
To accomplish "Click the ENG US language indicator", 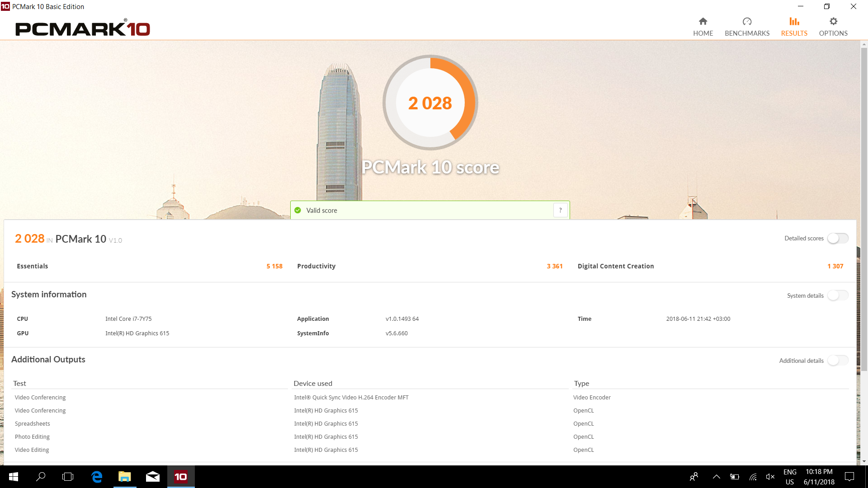I will click(x=790, y=477).
